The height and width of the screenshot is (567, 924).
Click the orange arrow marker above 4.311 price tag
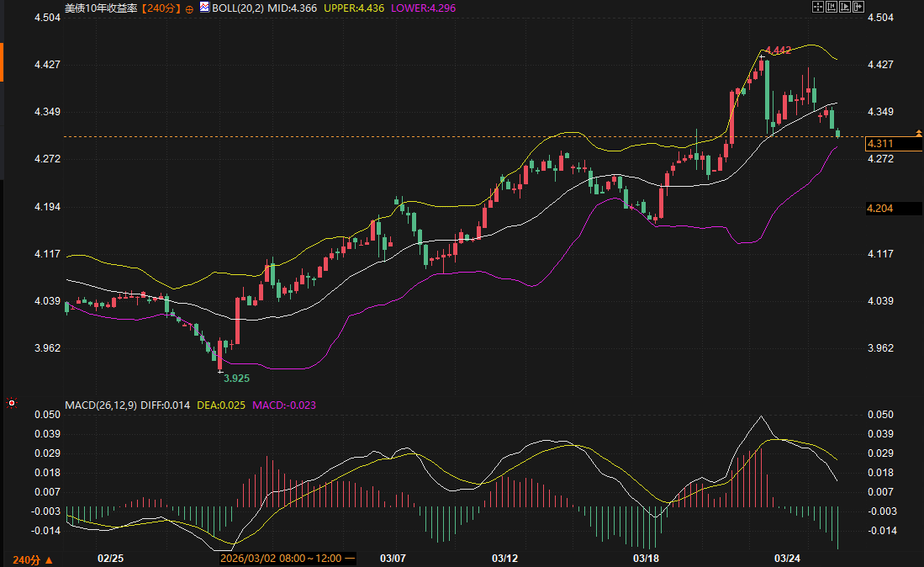918,133
